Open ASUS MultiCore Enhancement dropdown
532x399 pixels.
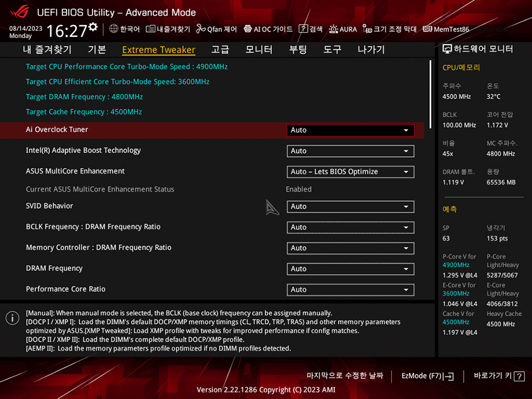[x=351, y=172]
